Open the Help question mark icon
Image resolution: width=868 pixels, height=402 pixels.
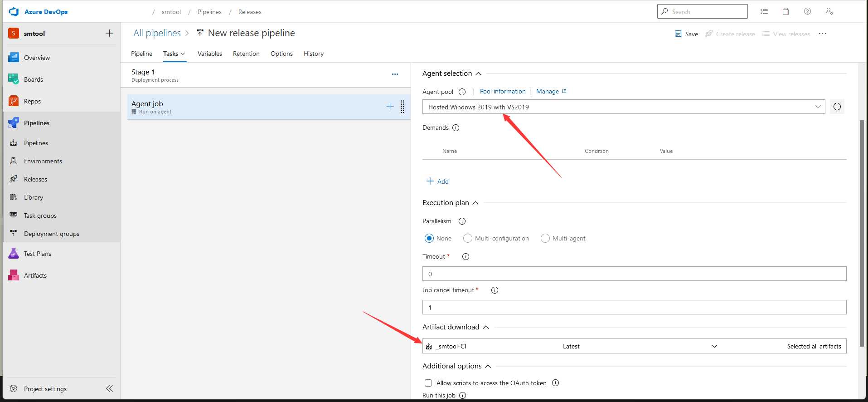coord(807,12)
